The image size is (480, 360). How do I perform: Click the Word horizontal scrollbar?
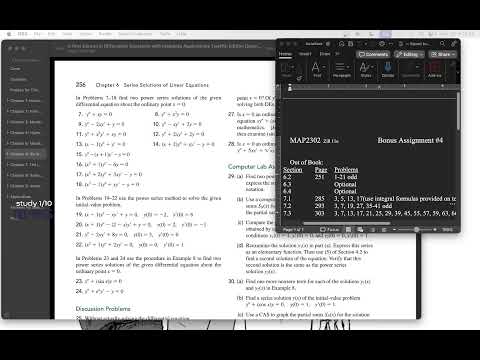[347, 223]
